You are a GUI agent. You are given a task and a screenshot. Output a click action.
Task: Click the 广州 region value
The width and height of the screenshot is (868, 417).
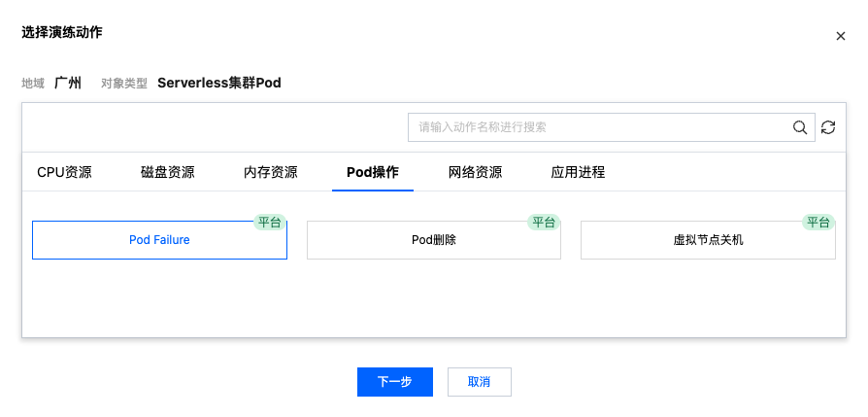[68, 83]
